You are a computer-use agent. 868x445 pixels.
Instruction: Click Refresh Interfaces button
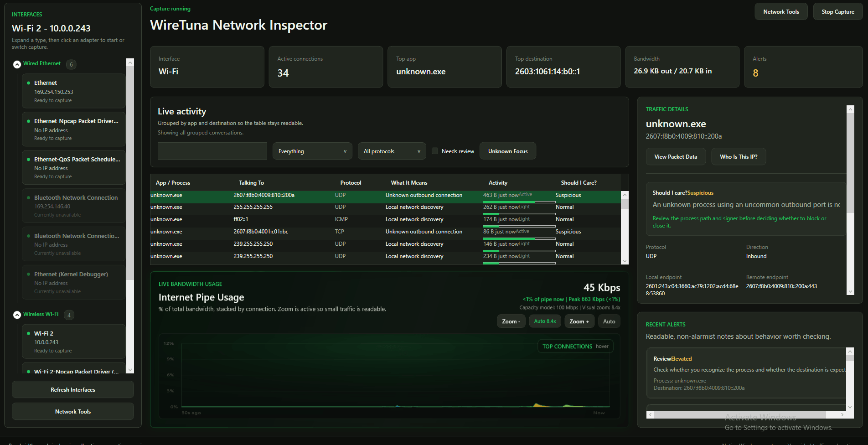pos(73,389)
